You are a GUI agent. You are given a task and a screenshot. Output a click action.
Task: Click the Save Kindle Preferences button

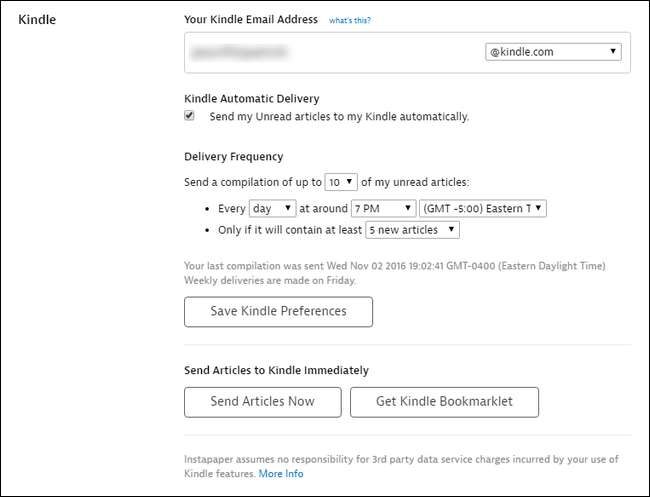[278, 311]
